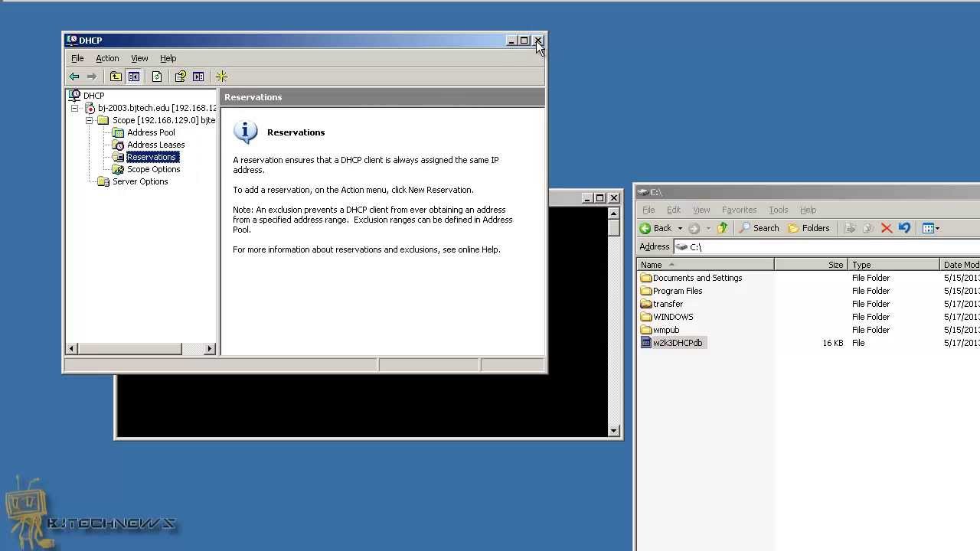This screenshot has width=980, height=551.
Task: Click the Refresh icon in DHCP toolbar
Action: pyautogui.click(x=157, y=77)
